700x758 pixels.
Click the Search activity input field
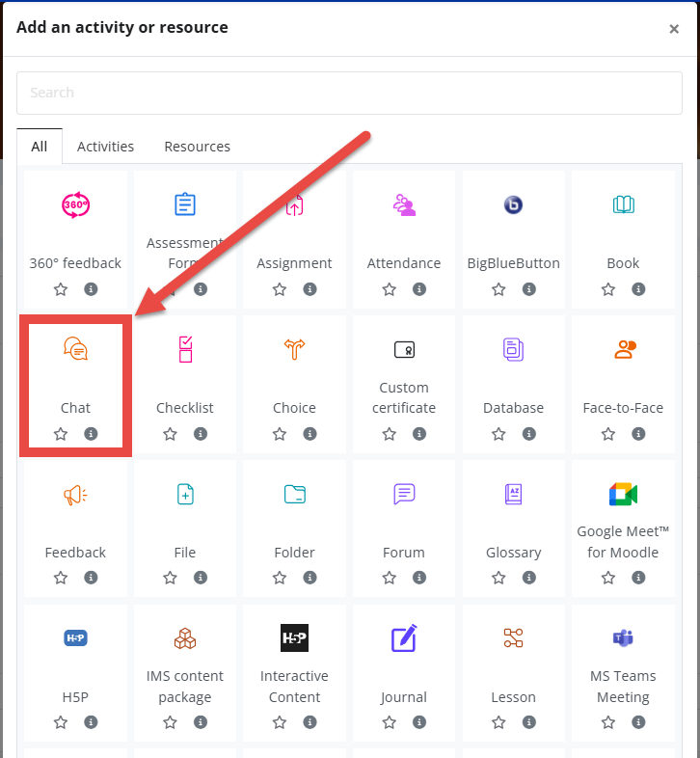point(349,93)
